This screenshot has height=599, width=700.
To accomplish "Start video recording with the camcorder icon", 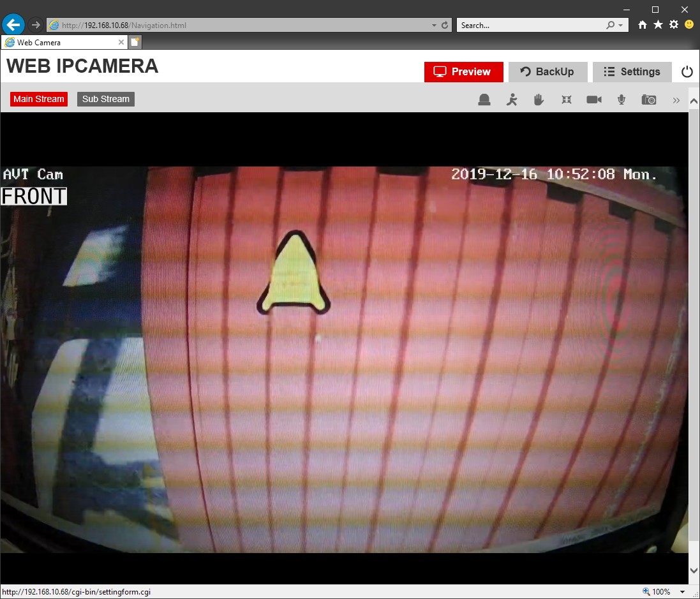I will tap(593, 100).
